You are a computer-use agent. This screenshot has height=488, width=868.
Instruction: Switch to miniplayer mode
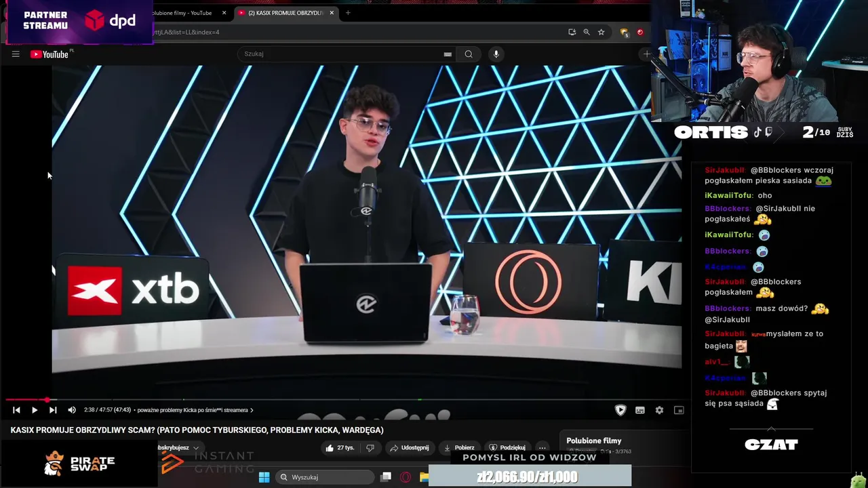tap(679, 410)
